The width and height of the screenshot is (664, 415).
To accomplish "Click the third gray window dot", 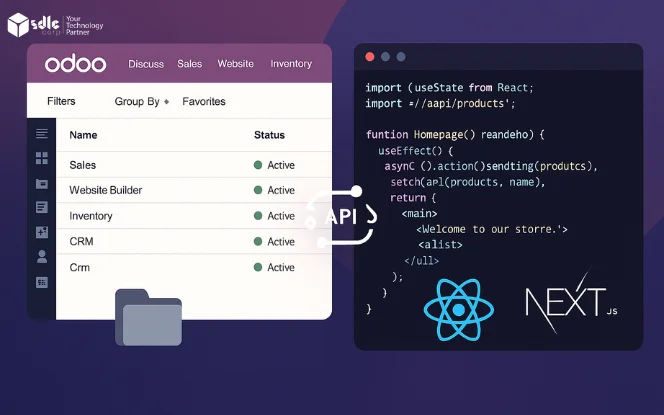I will (x=401, y=57).
